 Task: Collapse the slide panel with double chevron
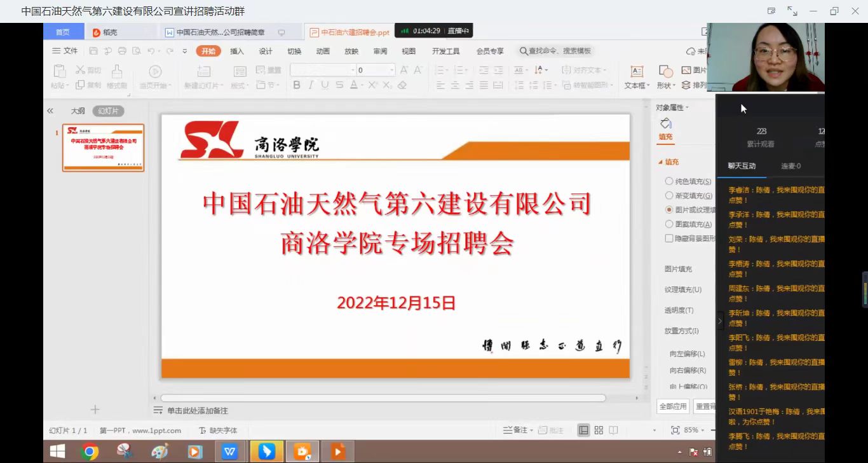[x=50, y=111]
